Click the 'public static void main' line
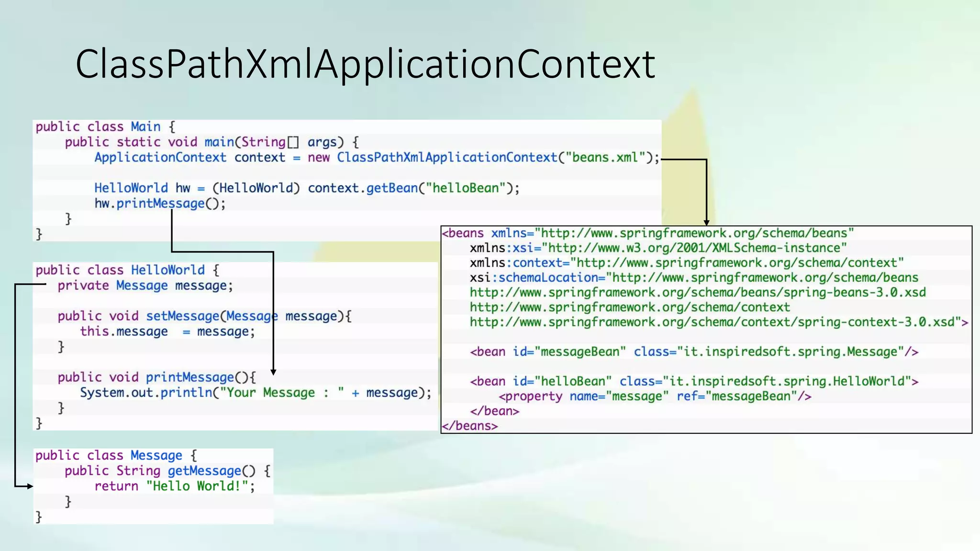Image resolution: width=980 pixels, height=551 pixels. [x=212, y=142]
